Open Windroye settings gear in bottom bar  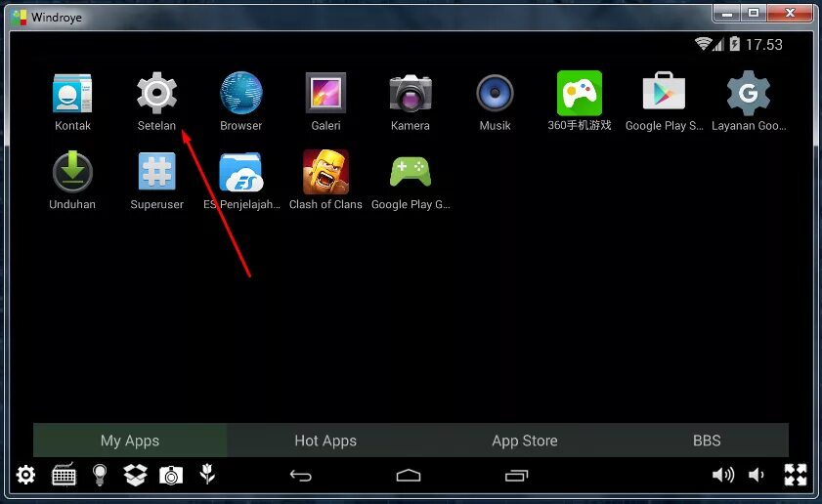click(25, 475)
